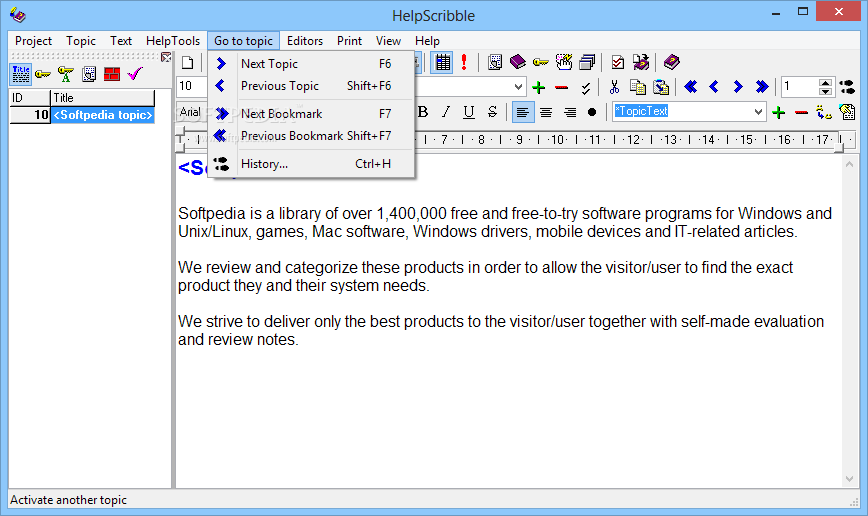The image size is (868, 516).
Task: Click the number field showing 1
Action: click(x=800, y=87)
